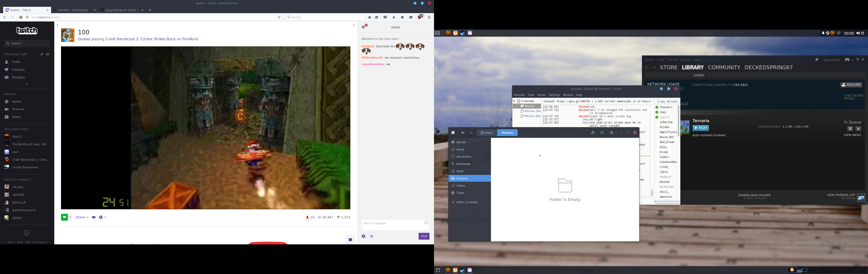Toggle the follow heart button under the video
The width and height of the screenshot is (868, 274).
pyautogui.click(x=64, y=217)
